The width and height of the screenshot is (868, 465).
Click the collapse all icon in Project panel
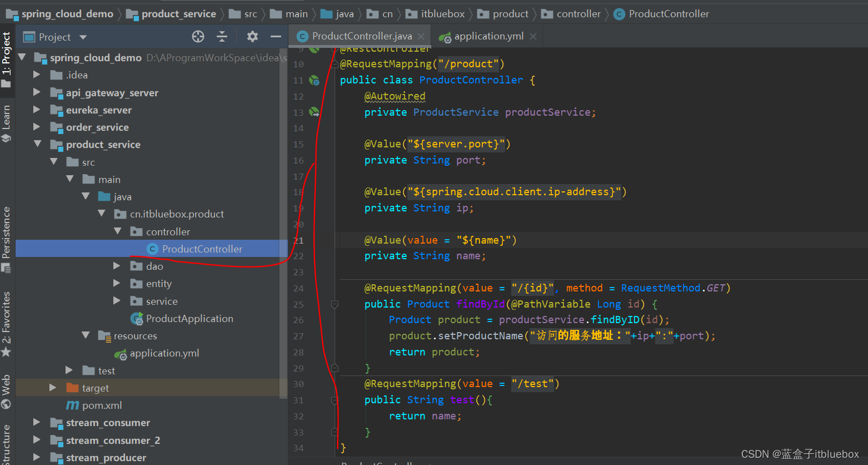[x=222, y=37]
